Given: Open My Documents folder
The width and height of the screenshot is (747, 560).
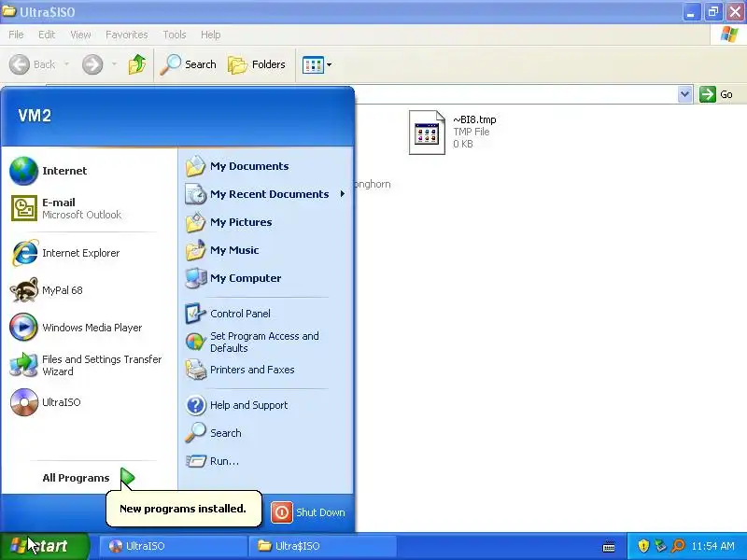Looking at the screenshot, I should pyautogui.click(x=265, y=166).
